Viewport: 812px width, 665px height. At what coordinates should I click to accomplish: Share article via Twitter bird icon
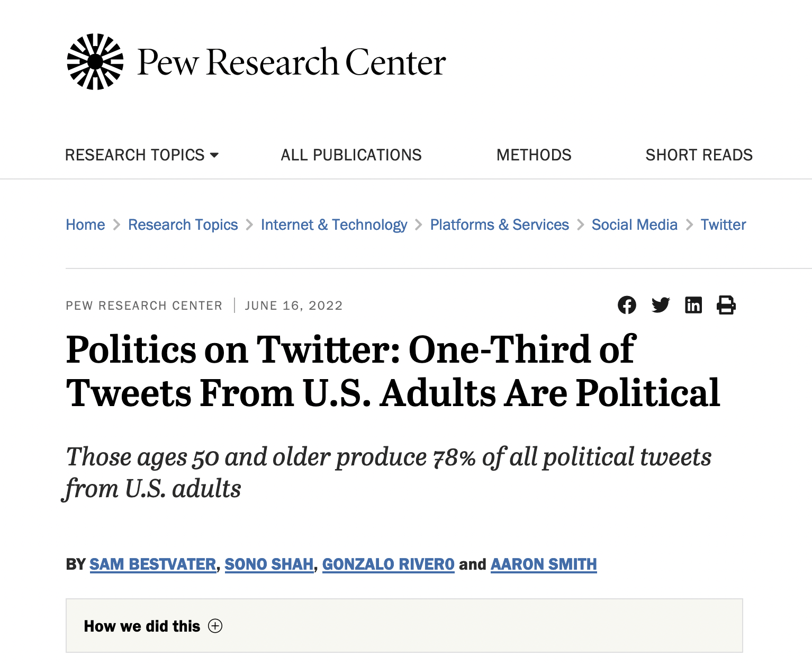coord(660,305)
